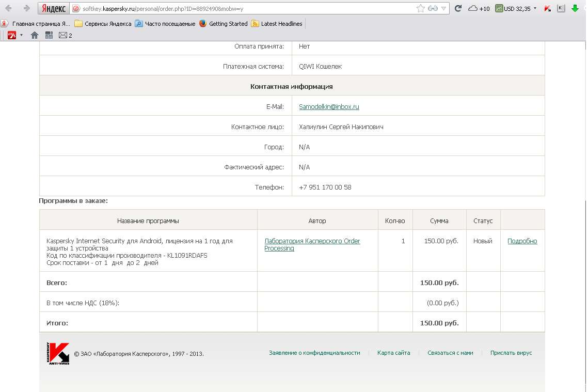The image size is (588, 392).
Task: Open the Прислать вирус footer link
Action: (x=511, y=353)
